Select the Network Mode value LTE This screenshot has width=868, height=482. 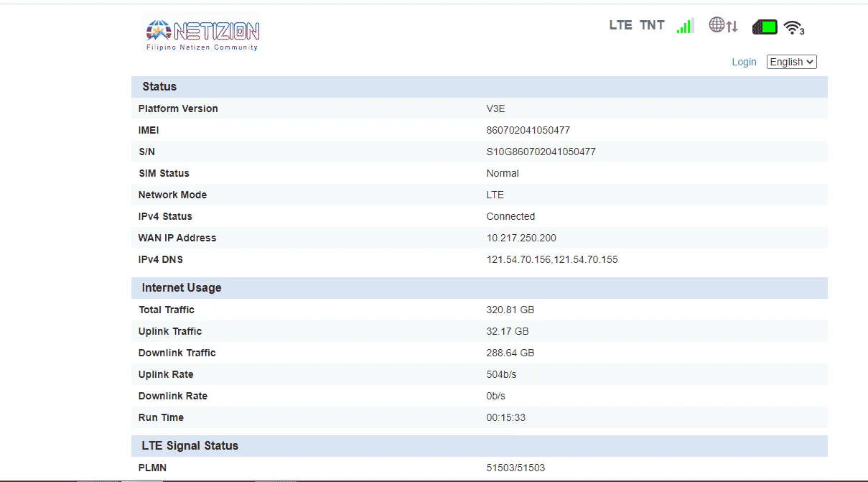tap(495, 195)
